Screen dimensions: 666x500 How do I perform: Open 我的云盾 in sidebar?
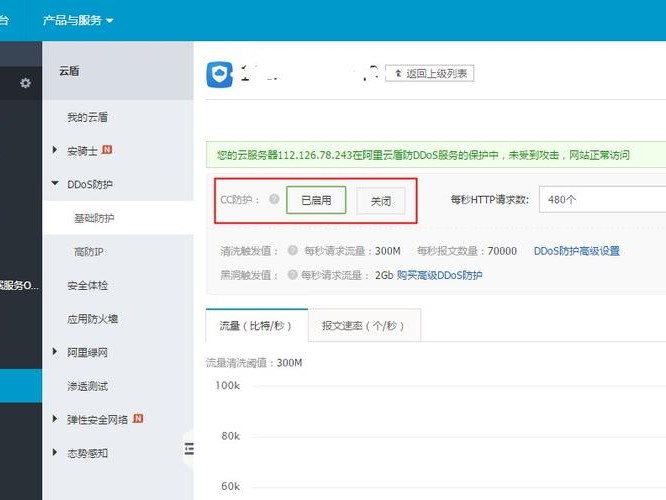[87, 117]
